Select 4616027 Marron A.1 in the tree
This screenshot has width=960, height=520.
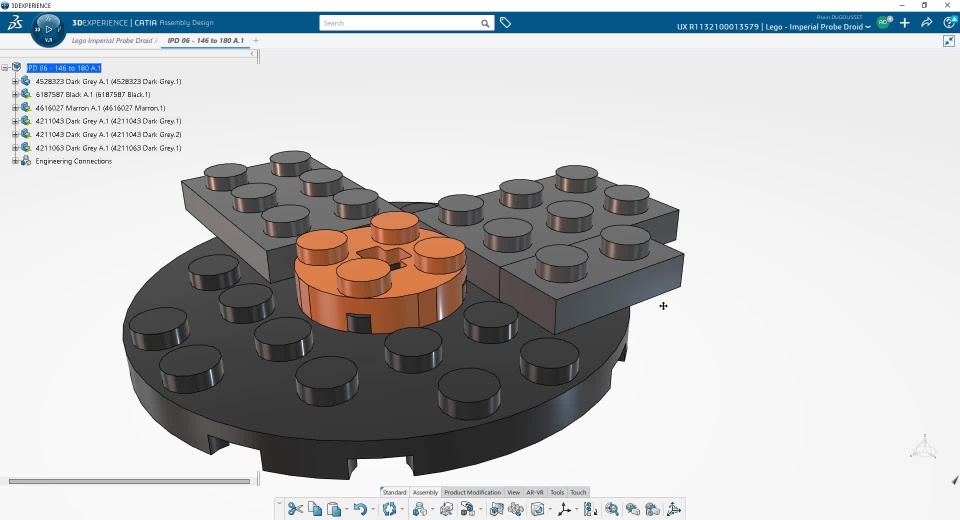(100, 108)
